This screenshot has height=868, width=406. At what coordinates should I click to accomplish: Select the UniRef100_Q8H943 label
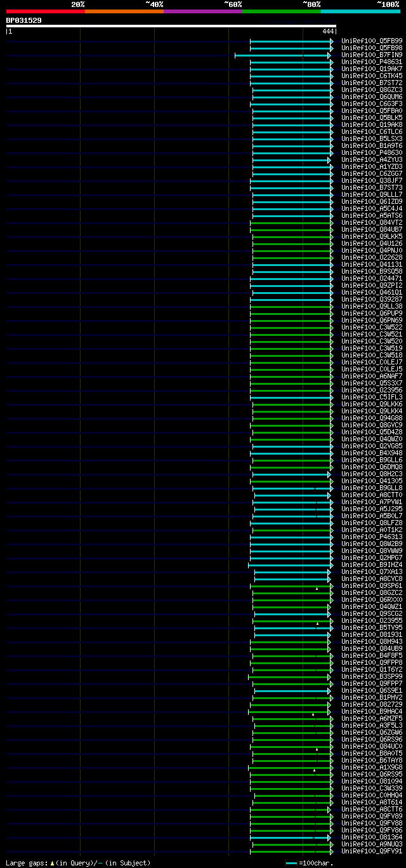[372, 641]
